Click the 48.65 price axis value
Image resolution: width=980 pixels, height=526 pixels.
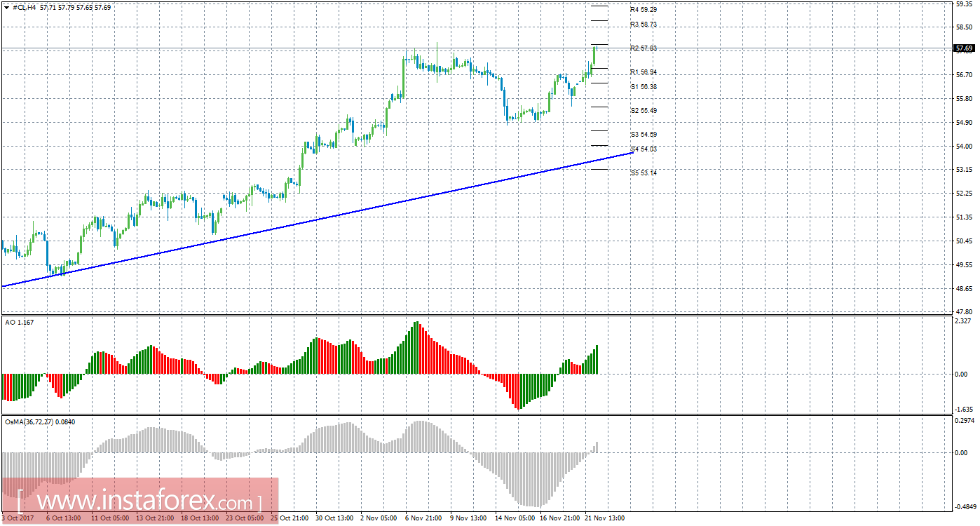(x=964, y=289)
